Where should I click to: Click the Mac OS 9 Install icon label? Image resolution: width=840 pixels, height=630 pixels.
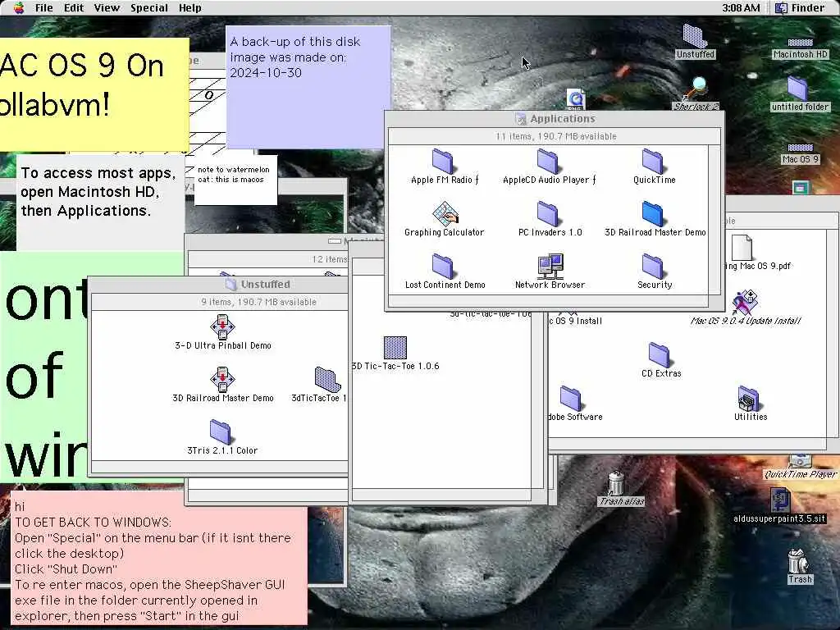(x=575, y=321)
